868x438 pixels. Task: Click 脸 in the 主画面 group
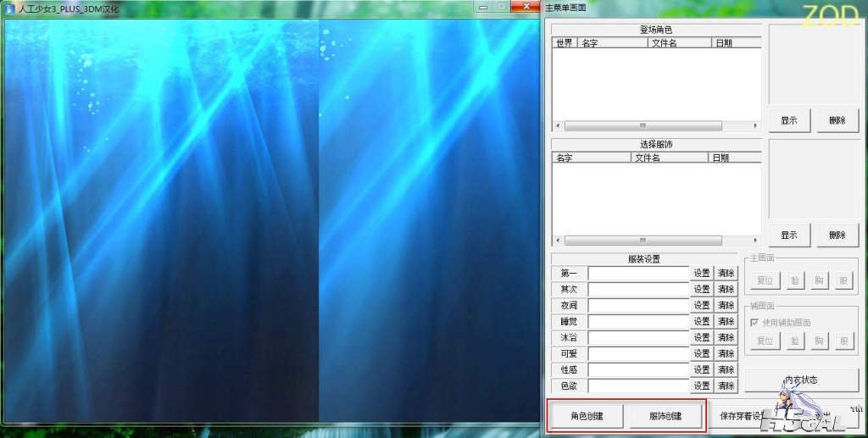pos(795,280)
